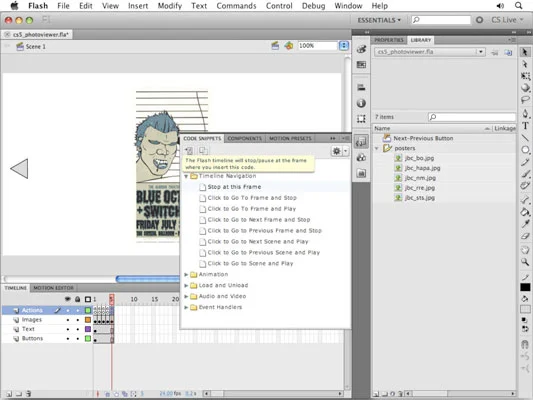Open the ESSENTIALS workspace dropdown

click(379, 20)
